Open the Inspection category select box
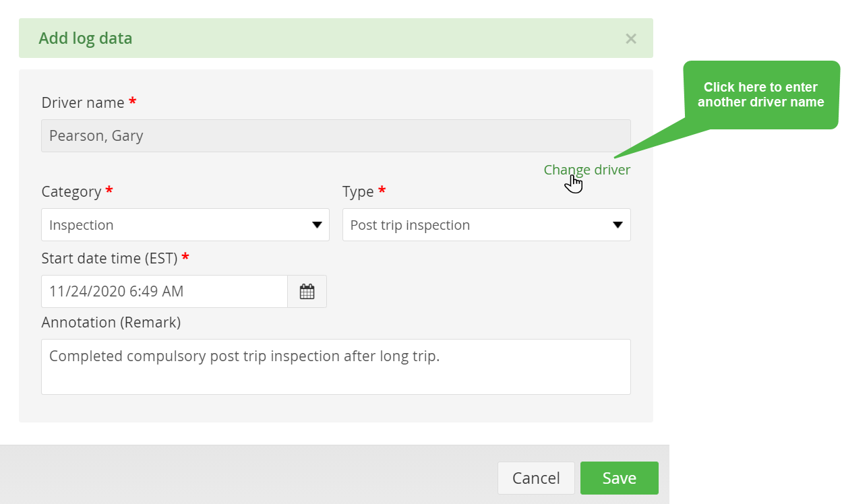 tap(185, 225)
